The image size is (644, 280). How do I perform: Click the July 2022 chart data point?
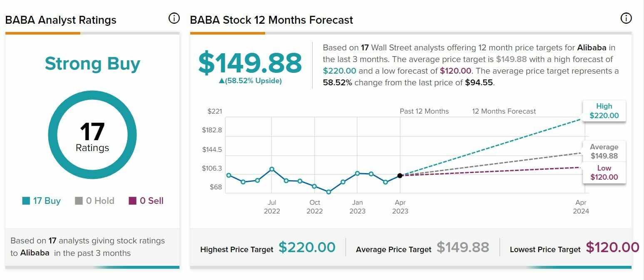pyautogui.click(x=272, y=169)
